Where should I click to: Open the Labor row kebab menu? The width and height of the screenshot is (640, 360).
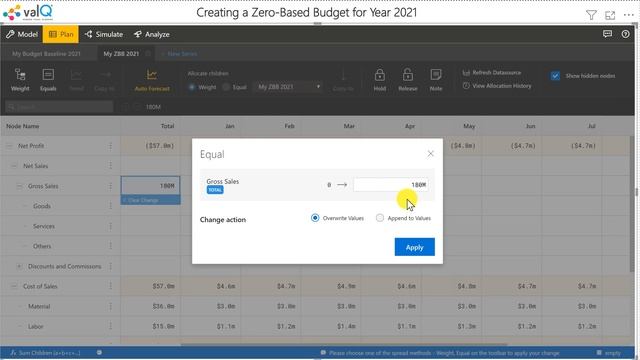pos(110,326)
